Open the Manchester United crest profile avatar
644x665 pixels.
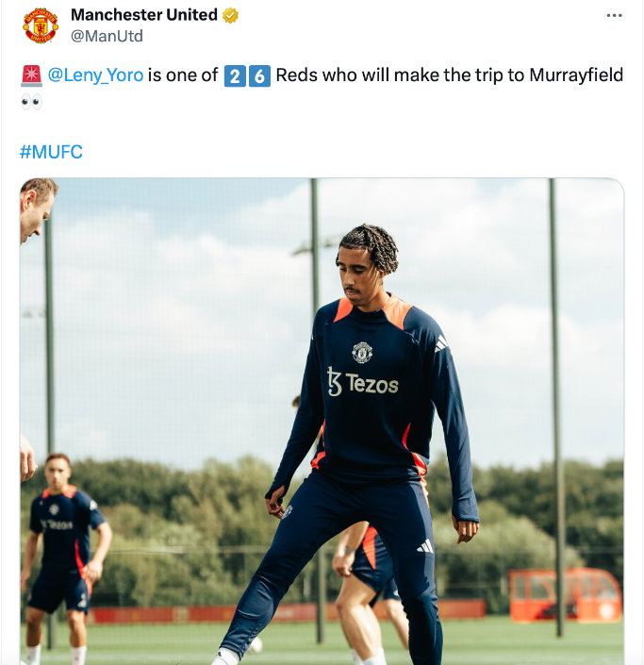41,25
